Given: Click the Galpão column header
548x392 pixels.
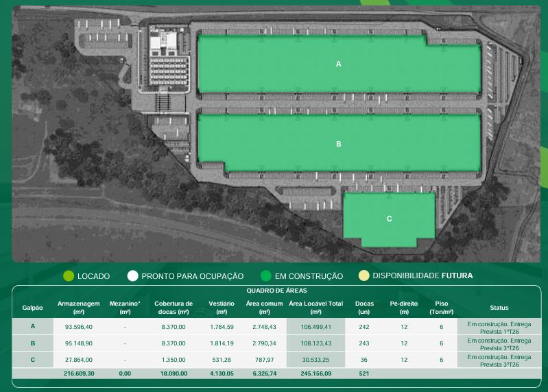Looking at the screenshot, I should tap(33, 308).
